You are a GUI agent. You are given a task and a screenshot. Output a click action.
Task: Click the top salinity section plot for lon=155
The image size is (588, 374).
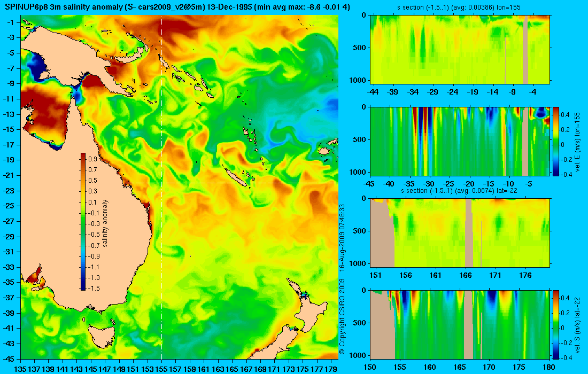(x=460, y=50)
